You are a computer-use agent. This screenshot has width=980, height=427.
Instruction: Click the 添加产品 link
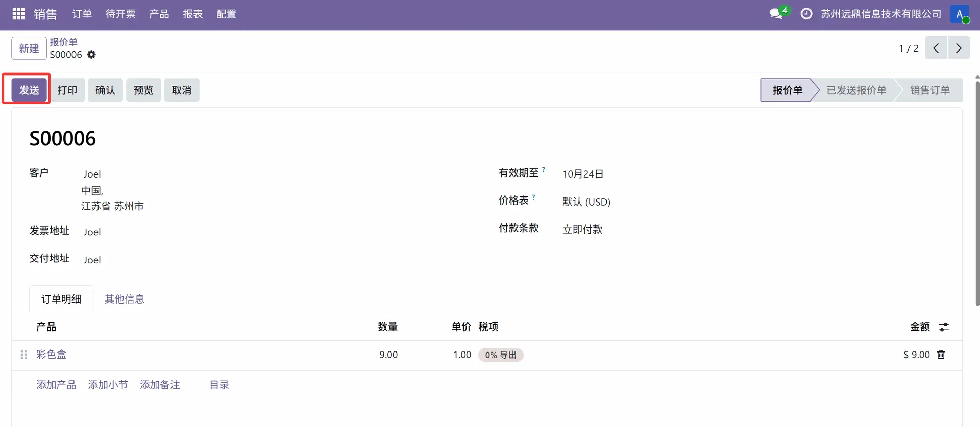pyautogui.click(x=56, y=385)
